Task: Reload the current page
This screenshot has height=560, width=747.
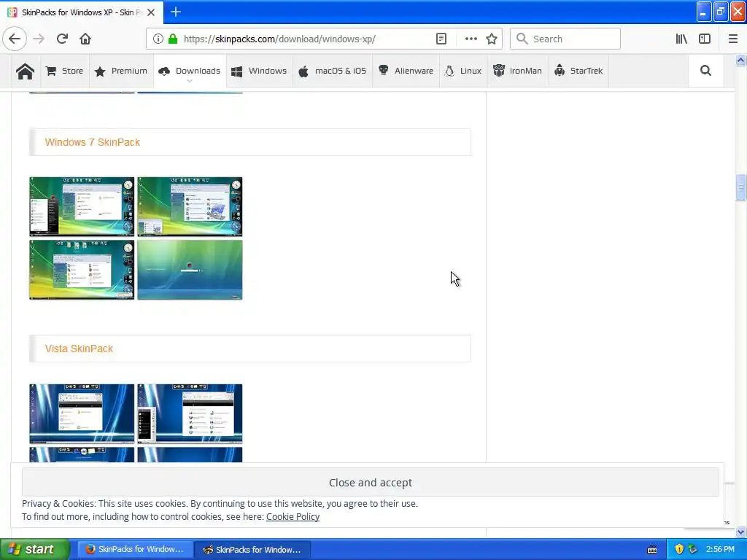Action: 62,39
